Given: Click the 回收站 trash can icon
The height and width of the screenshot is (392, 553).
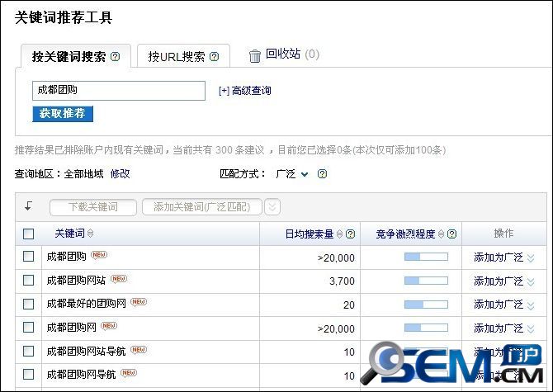Looking at the screenshot, I should pyautogui.click(x=255, y=55).
